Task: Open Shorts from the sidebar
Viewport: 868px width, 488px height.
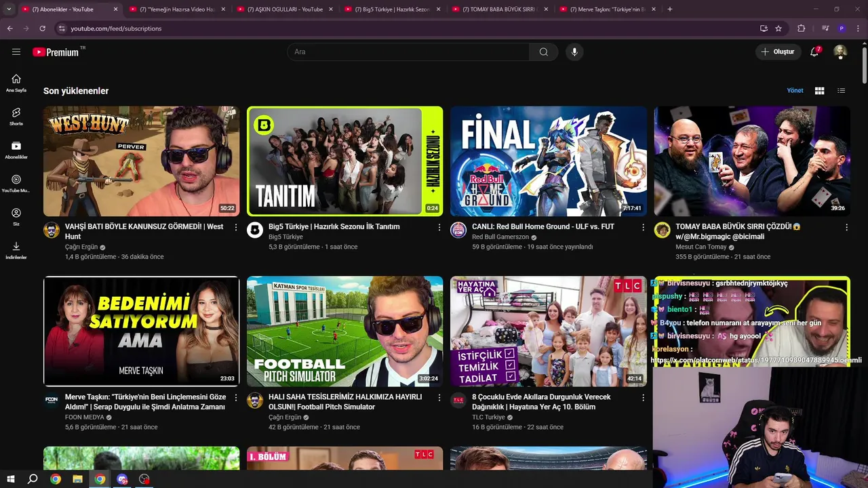Action: click(x=16, y=116)
